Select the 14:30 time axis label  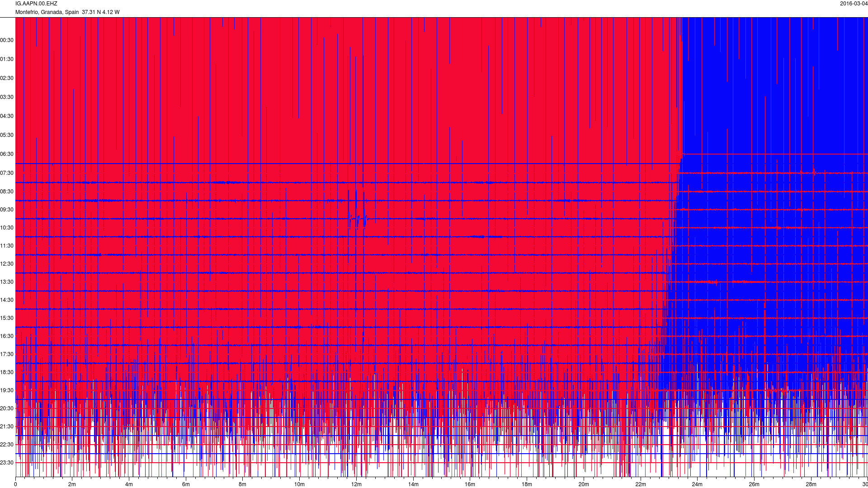pyautogui.click(x=7, y=300)
